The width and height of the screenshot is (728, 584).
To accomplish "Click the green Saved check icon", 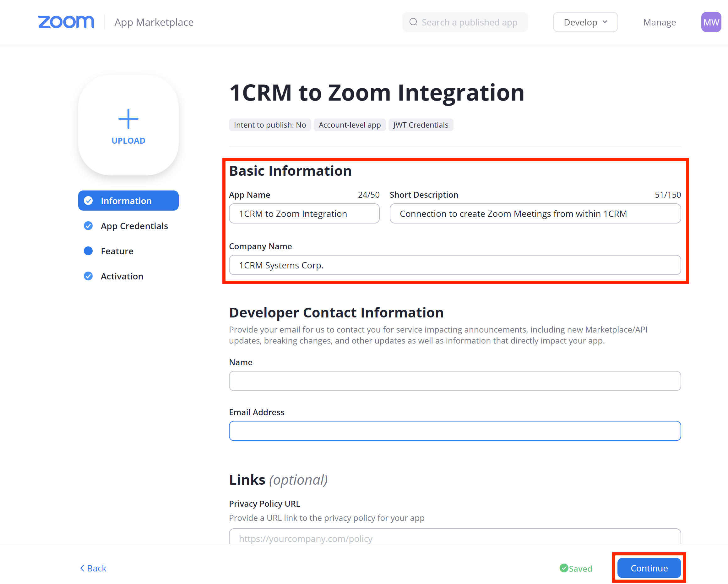I will (563, 568).
